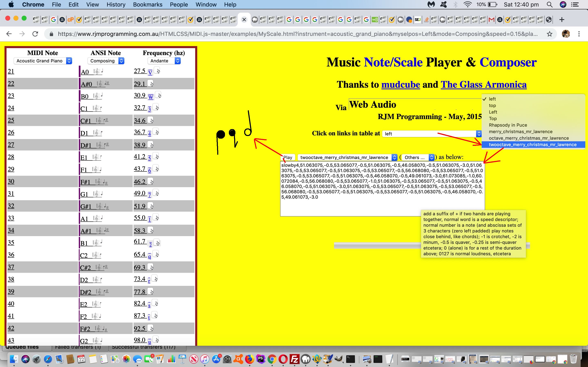The image size is (588, 367).
Task: Click the musical note icon row 35
Action: (x=159, y=242)
